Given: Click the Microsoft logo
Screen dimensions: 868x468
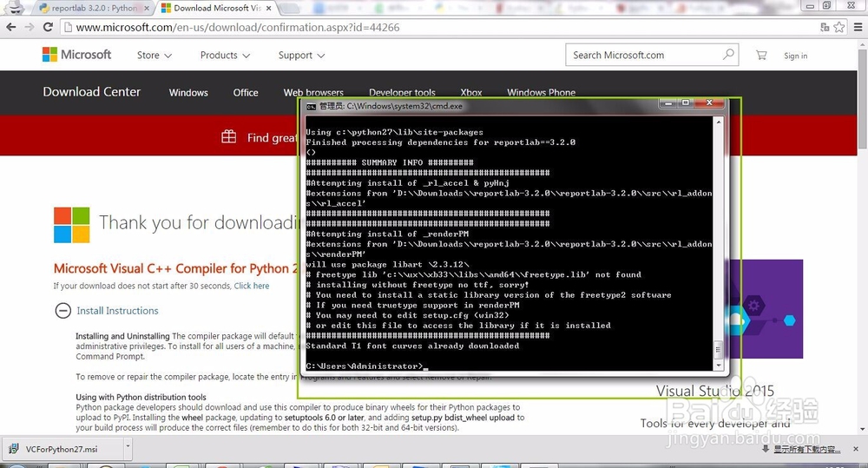Looking at the screenshot, I should pyautogui.click(x=77, y=55).
